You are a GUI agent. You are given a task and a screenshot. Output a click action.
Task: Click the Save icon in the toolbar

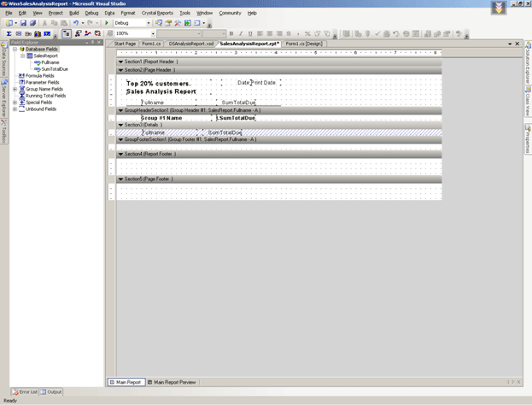coord(23,23)
